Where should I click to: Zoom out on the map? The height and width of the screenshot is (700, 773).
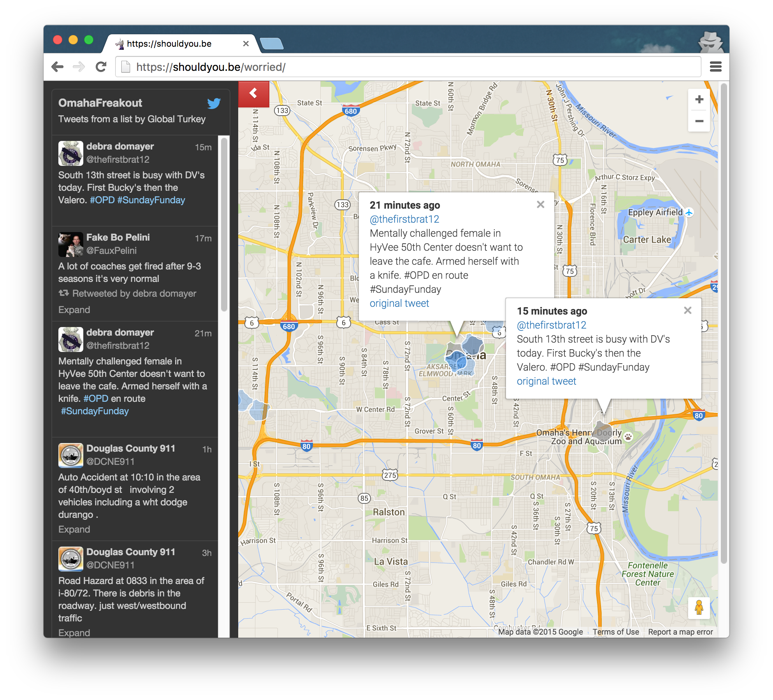click(699, 121)
